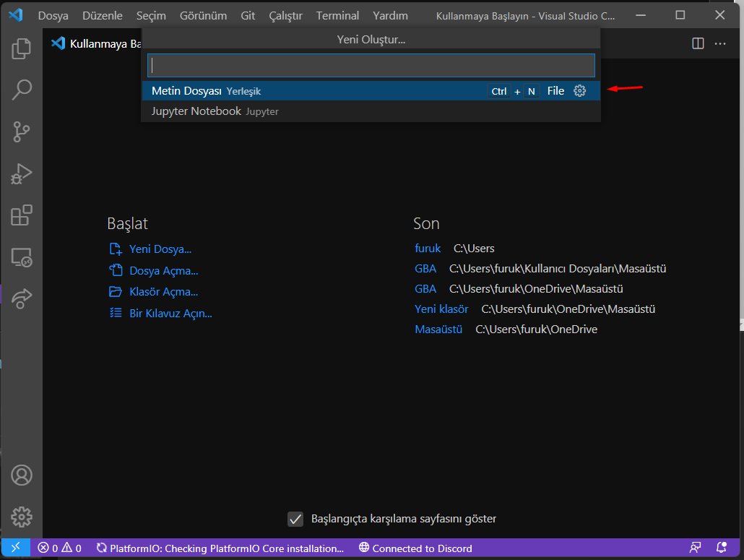Click the remote window indicator in status bar

point(16,548)
